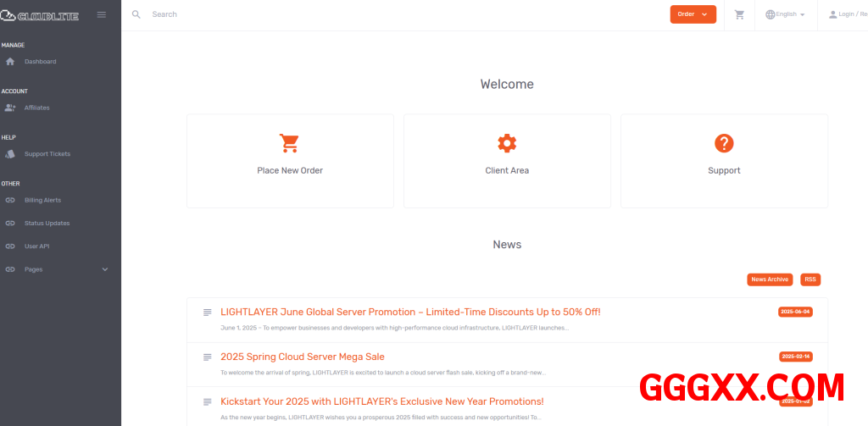Viewport: 868px width, 426px height.
Task: Open the English language selector
Action: pyautogui.click(x=785, y=14)
